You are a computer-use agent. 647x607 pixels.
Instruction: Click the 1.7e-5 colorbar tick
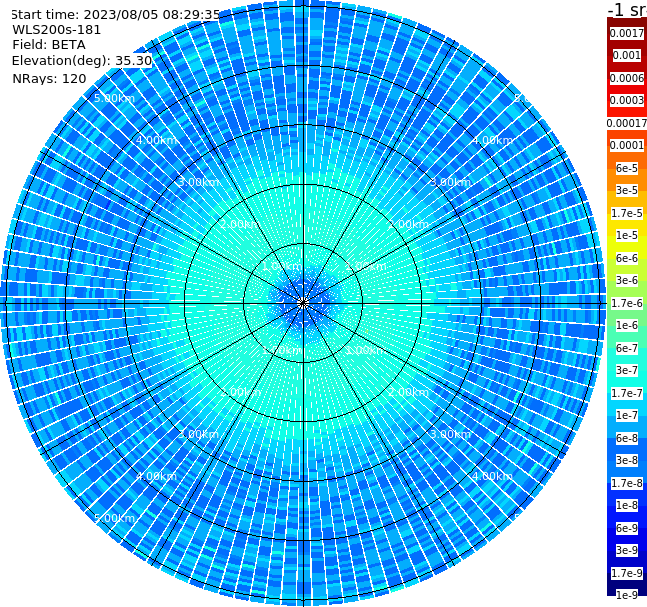click(x=627, y=213)
